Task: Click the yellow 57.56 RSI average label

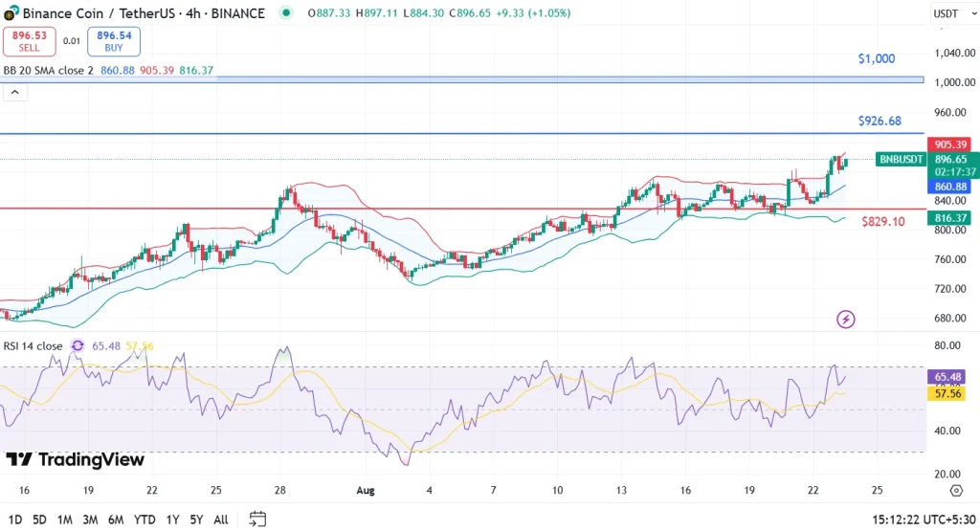Action: pyautogui.click(x=947, y=393)
